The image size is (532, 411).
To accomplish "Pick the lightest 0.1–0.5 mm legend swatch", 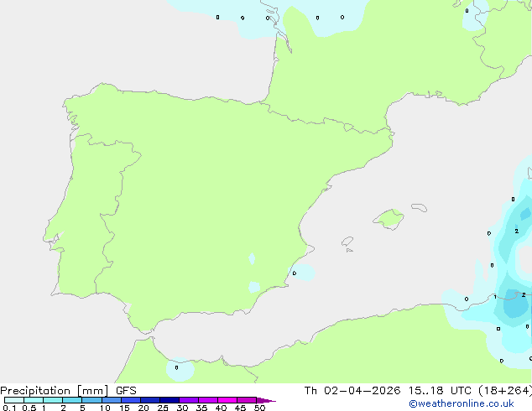I will pyautogui.click(x=14, y=400).
